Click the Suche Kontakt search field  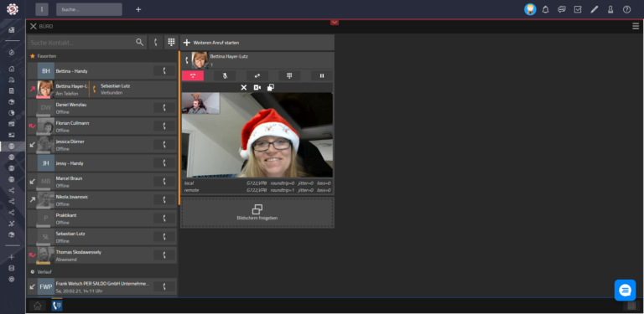(x=87, y=42)
